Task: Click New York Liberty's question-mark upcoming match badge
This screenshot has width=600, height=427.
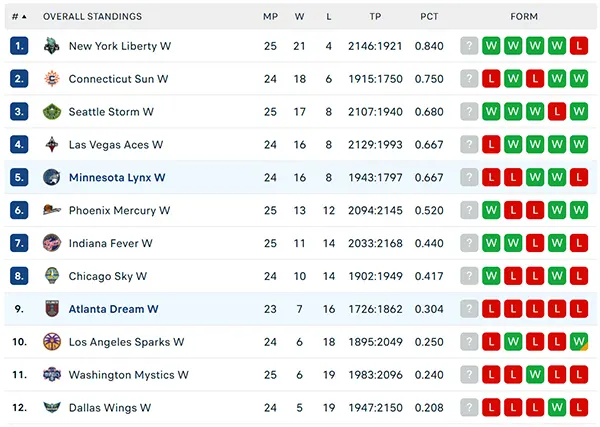Action: tap(469, 46)
